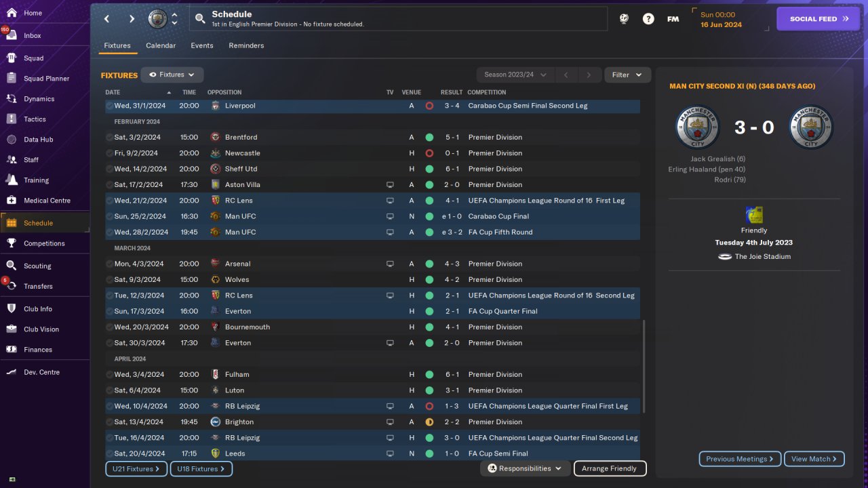The height and width of the screenshot is (488, 868).
Task: Open the Medical Centre icon
Action: click(12, 201)
